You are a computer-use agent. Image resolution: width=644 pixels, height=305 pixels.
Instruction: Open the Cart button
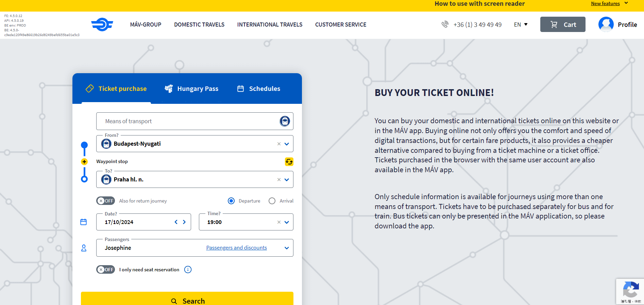(x=563, y=25)
